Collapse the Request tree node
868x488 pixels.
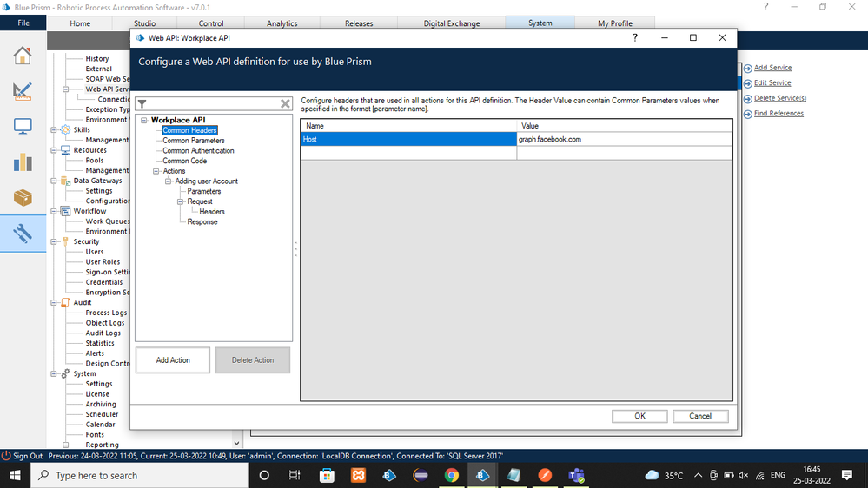181,201
